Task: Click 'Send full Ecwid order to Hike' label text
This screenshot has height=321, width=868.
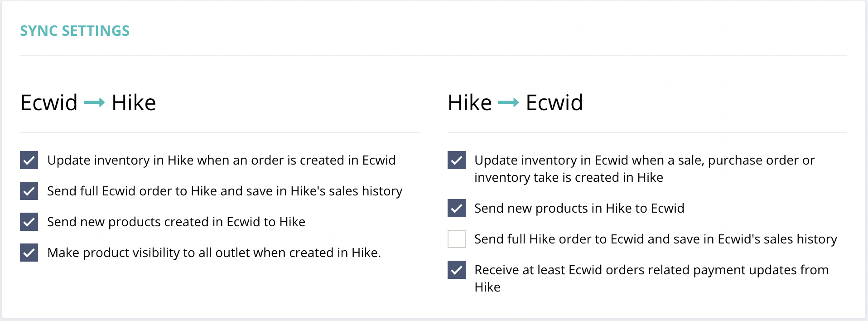Action: (225, 191)
